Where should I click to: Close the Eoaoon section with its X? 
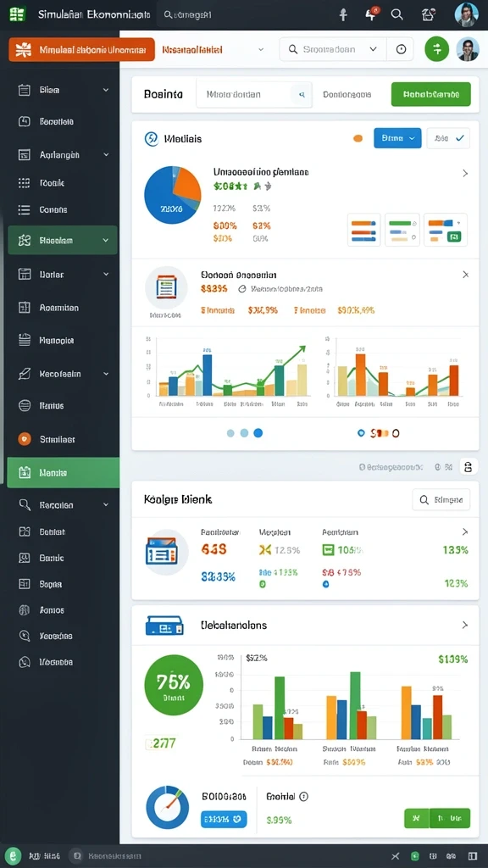(x=465, y=275)
